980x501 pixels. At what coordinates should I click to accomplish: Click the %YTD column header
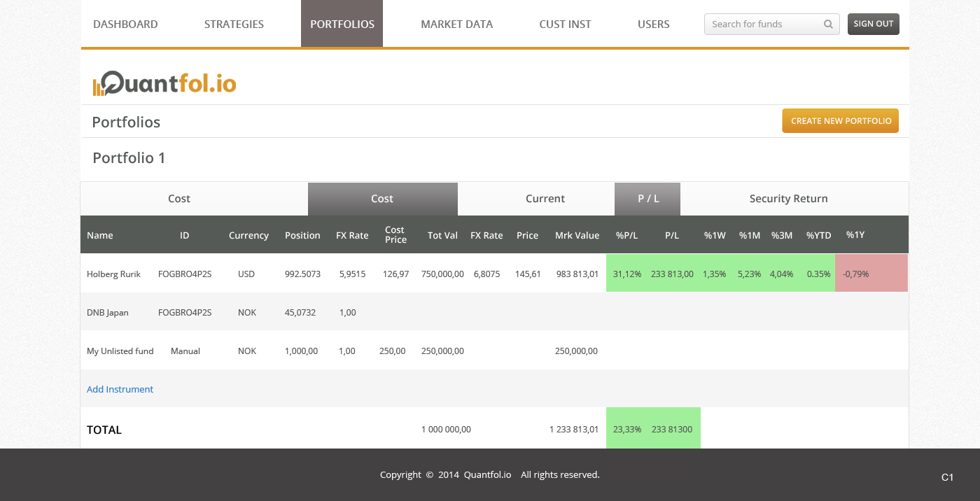coord(818,235)
